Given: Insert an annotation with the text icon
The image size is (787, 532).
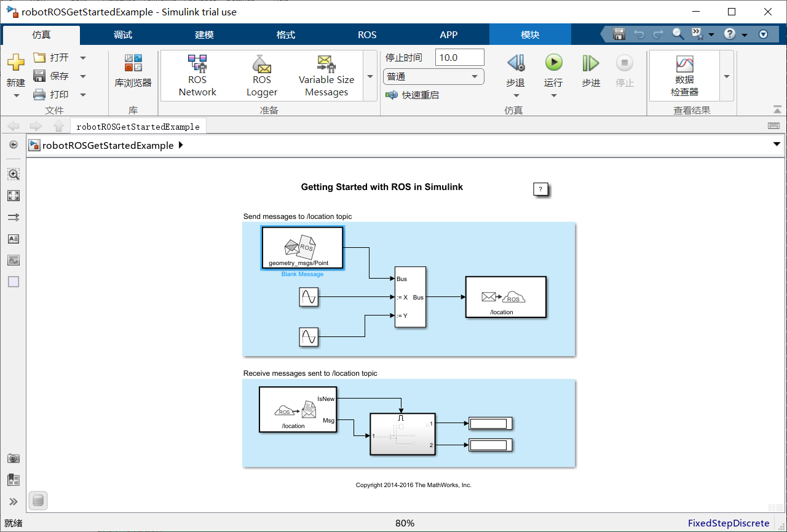Looking at the screenshot, I should 14,239.
